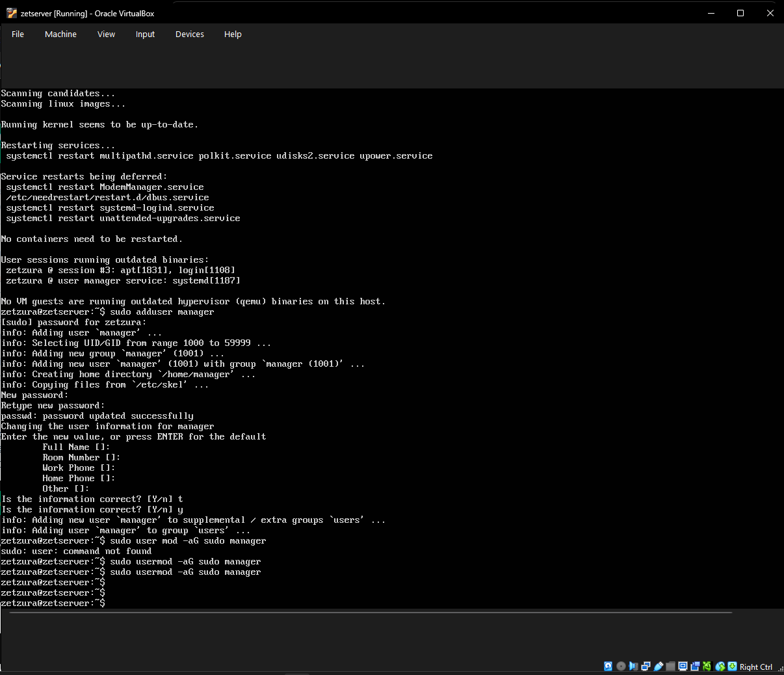Open the Machine menu
This screenshot has height=675, width=784.
(x=60, y=34)
